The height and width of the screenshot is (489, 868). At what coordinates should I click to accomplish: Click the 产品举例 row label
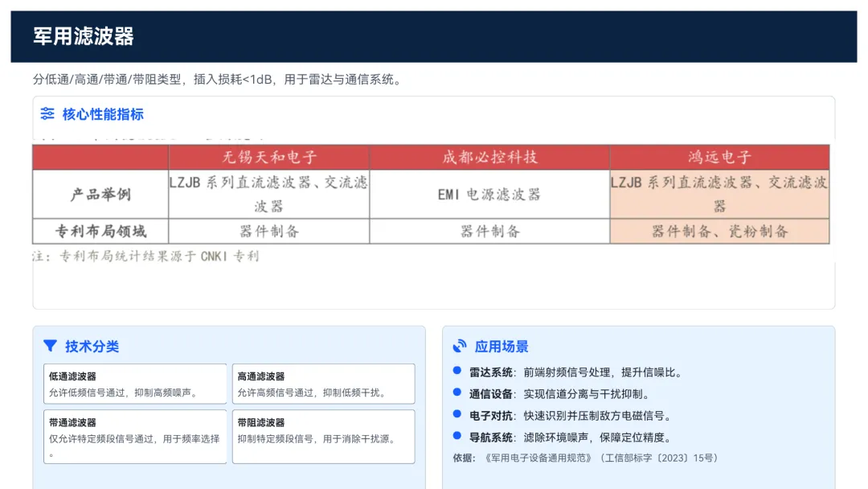(100, 195)
